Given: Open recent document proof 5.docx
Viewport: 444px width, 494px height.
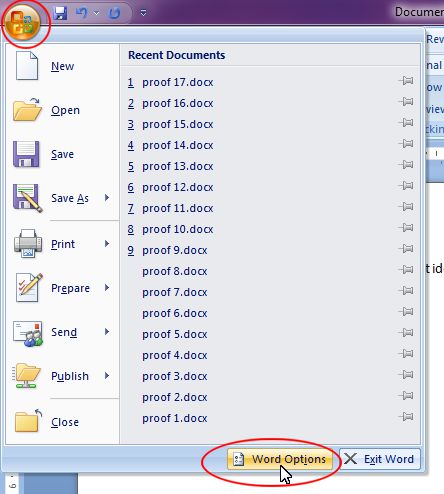Looking at the screenshot, I should (175, 334).
